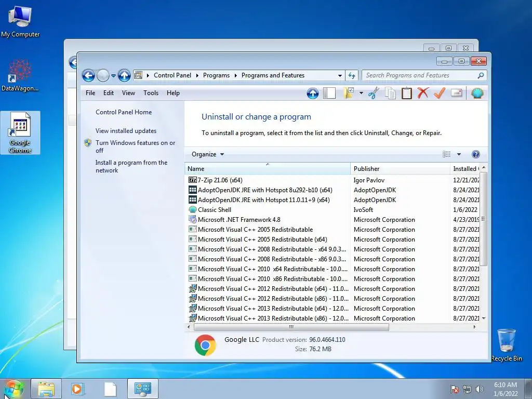The height and width of the screenshot is (399, 532).
Task: Click the red X Delete toolbar icon
Action: click(x=423, y=93)
